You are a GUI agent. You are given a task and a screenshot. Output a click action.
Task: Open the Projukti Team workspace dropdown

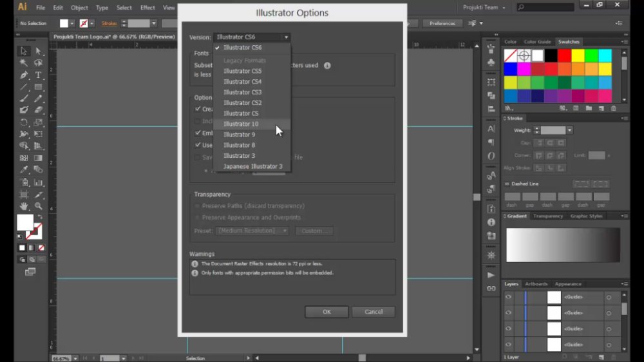[x=484, y=7]
